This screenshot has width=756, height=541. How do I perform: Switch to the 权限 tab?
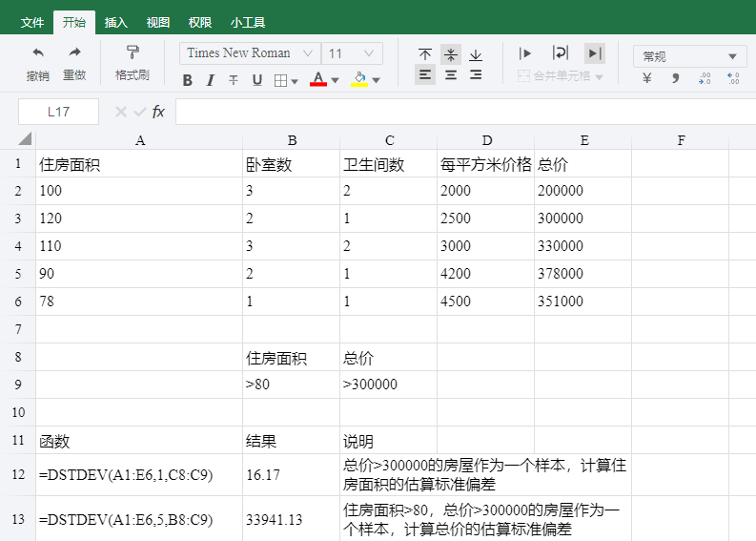[x=200, y=22]
